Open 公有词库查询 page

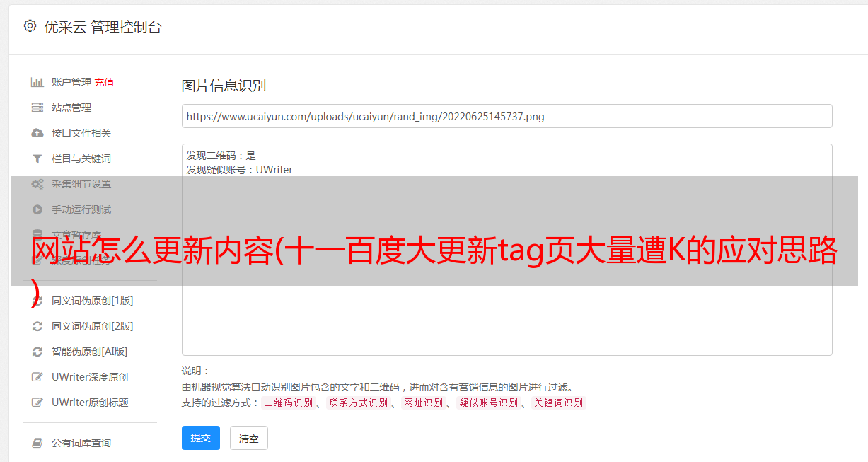[x=81, y=443]
